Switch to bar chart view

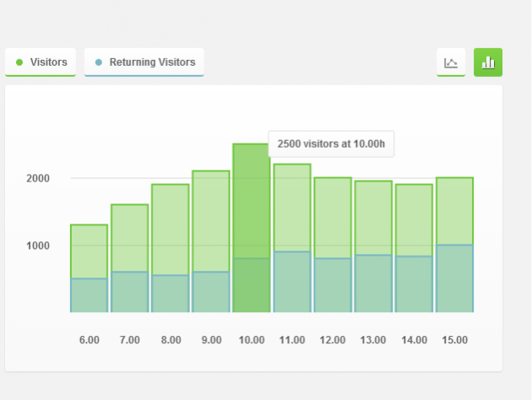tap(488, 62)
